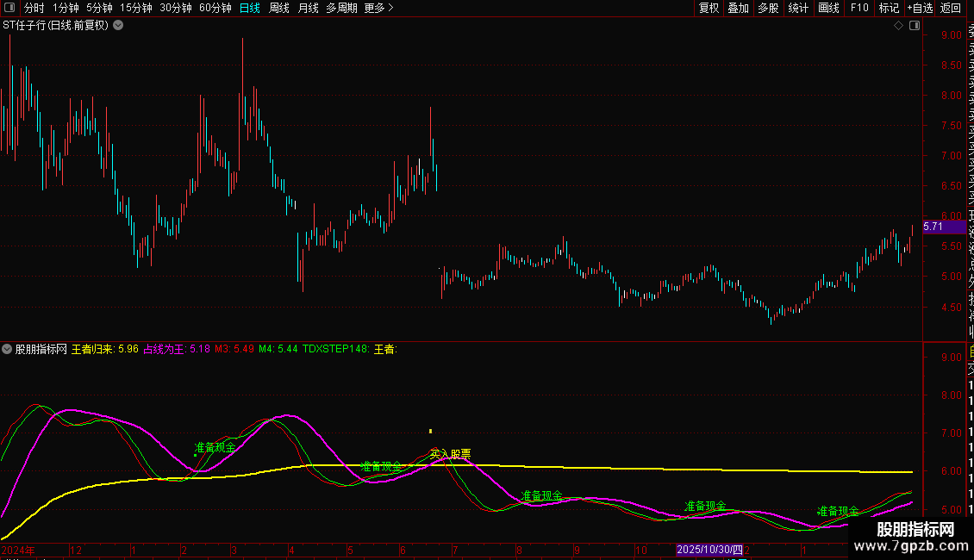974x560 pixels.
Task: Switch to 周线 weekly chart
Action: 279,8
